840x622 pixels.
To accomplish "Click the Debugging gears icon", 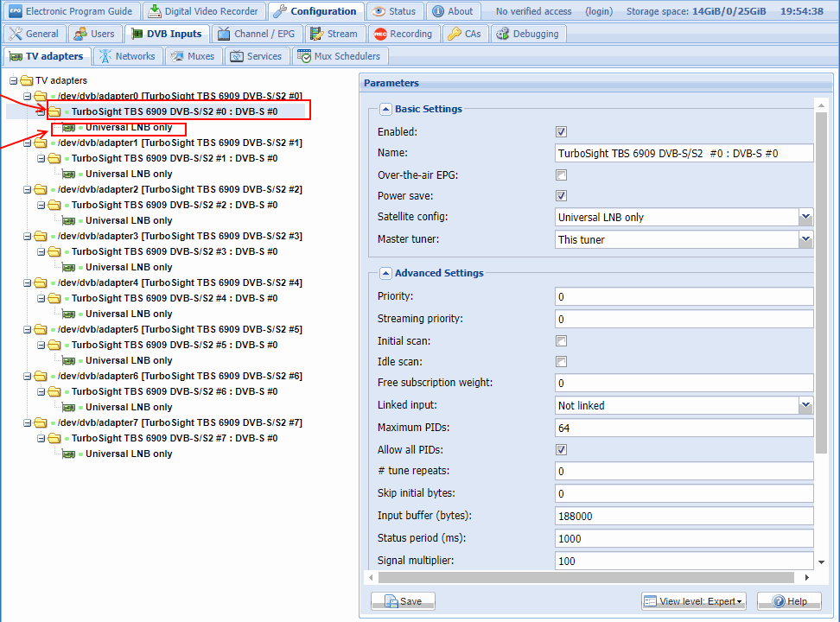I will 502,34.
